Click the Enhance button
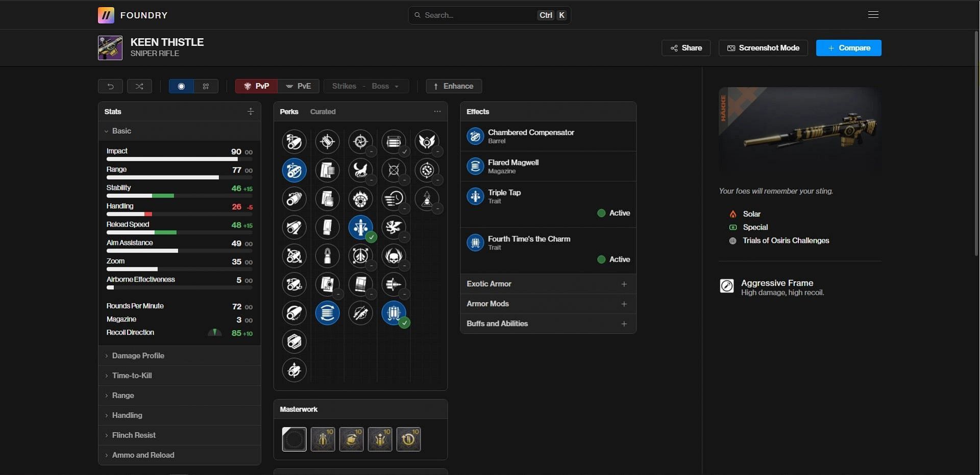Image resolution: width=980 pixels, height=475 pixels. 454,86
